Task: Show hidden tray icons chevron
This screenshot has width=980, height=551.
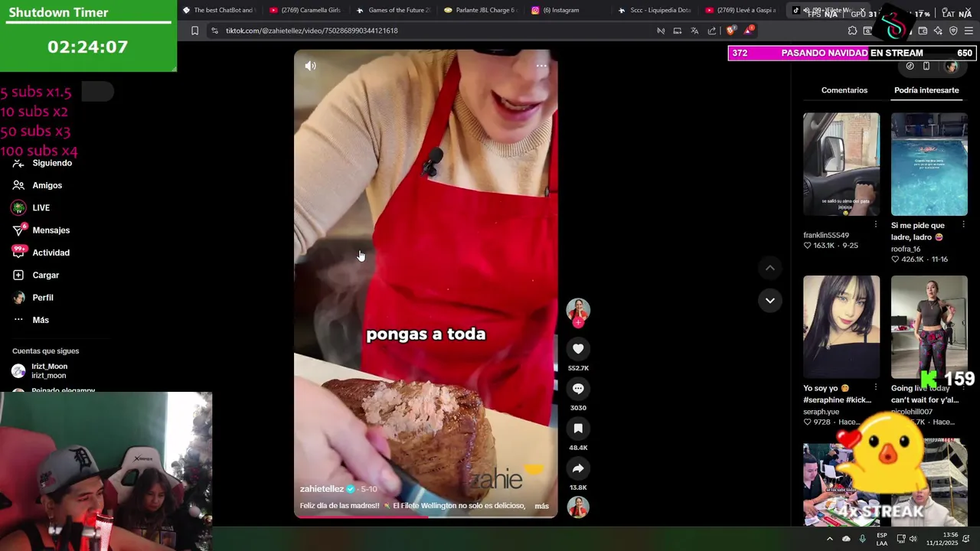Action: 829,539
